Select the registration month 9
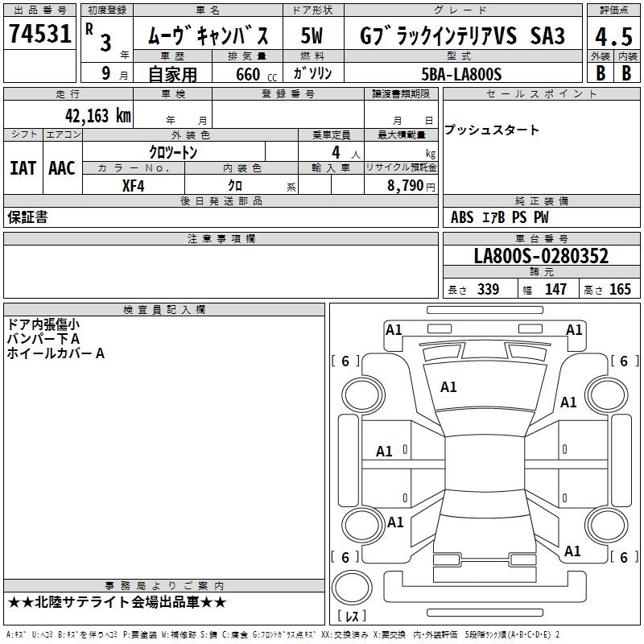This screenshot has width=644, height=644. pyautogui.click(x=106, y=73)
